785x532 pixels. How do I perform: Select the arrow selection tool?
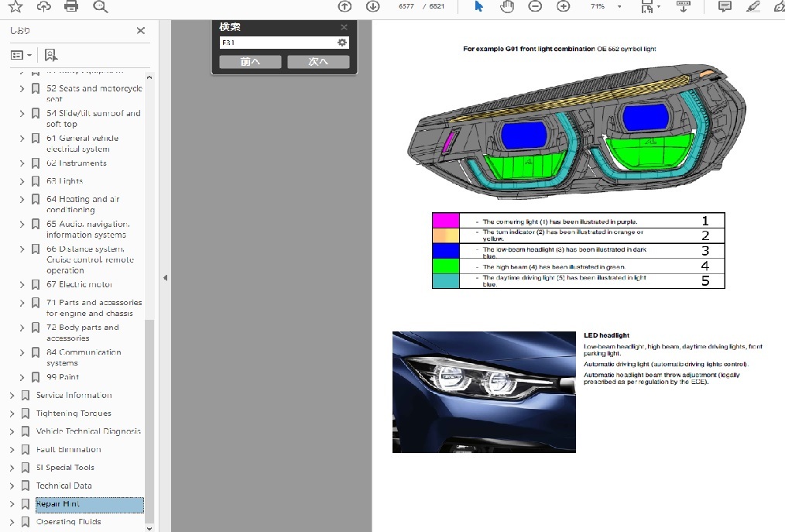[478, 6]
